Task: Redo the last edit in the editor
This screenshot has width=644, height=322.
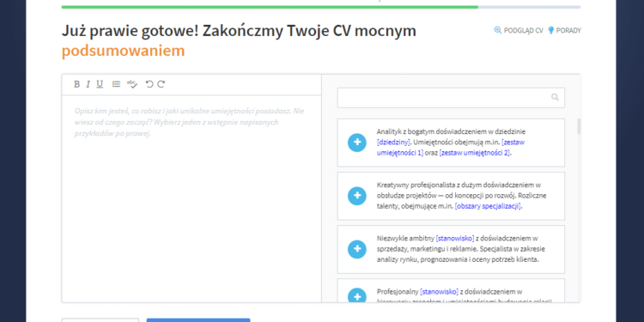Action: (161, 84)
